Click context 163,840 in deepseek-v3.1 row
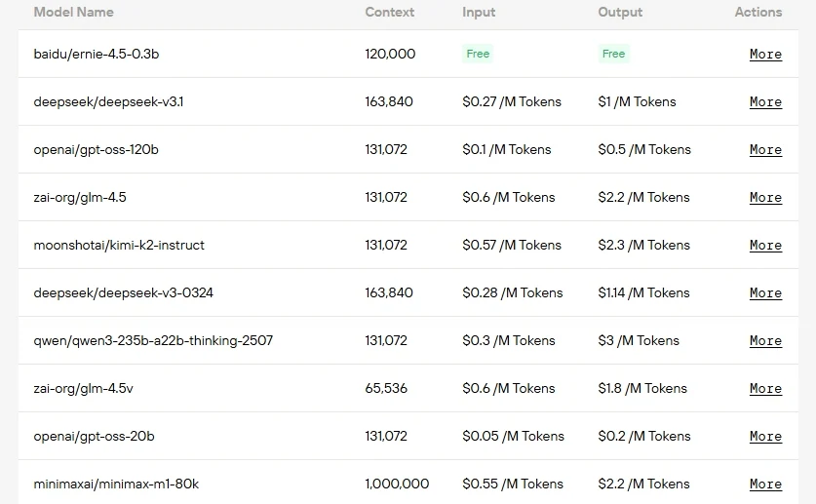Image resolution: width=816 pixels, height=504 pixels. 389,101
